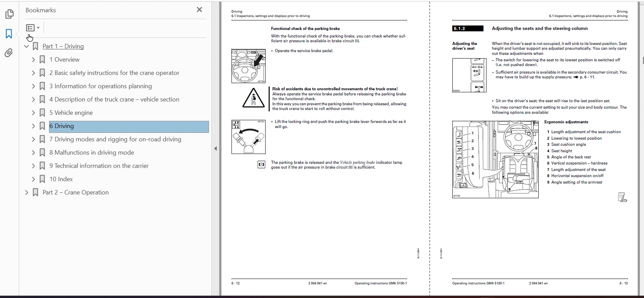Expand the 5 Vehicle engine bookmark

point(33,113)
